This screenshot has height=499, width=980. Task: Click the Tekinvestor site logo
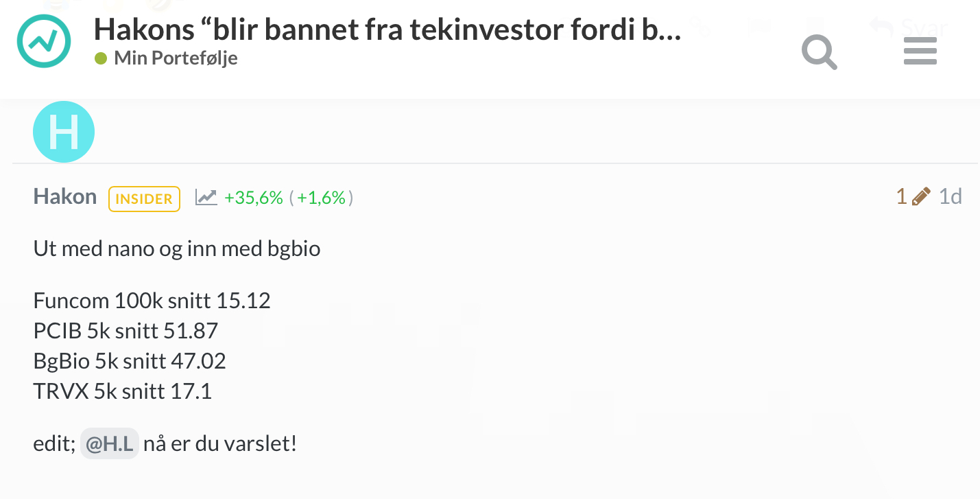44,41
